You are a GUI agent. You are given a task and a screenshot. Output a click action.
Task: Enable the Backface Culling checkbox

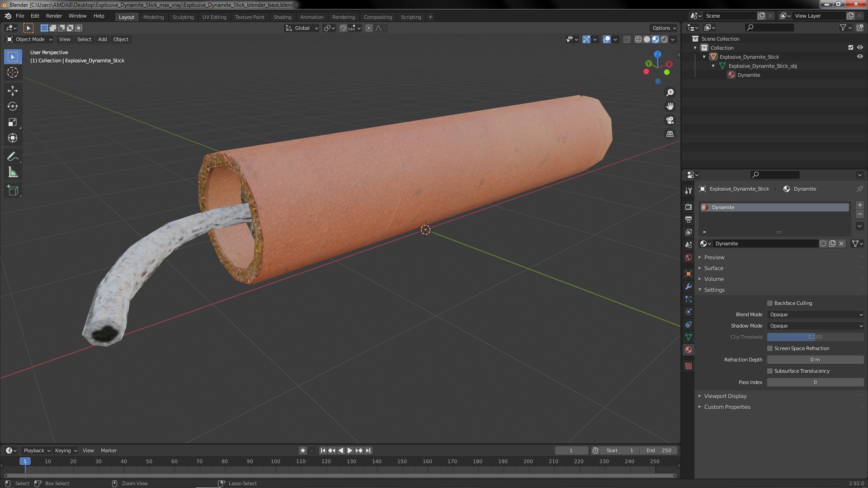[770, 303]
